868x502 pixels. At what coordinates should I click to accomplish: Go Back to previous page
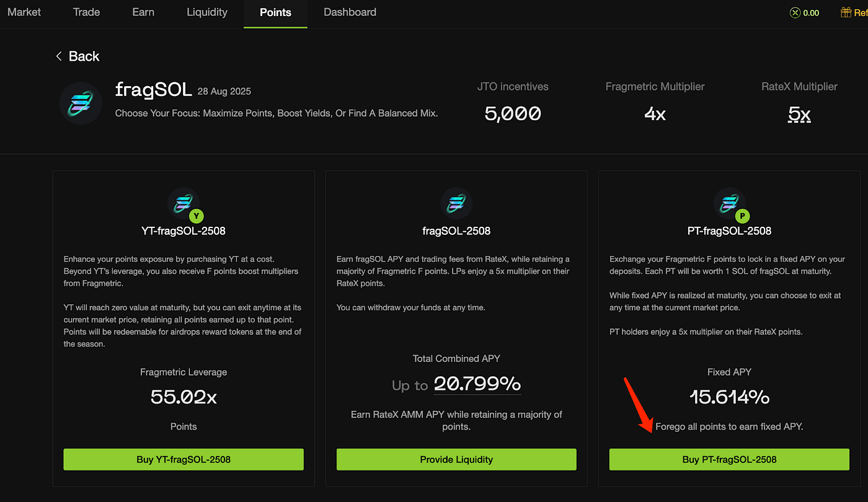coord(77,56)
